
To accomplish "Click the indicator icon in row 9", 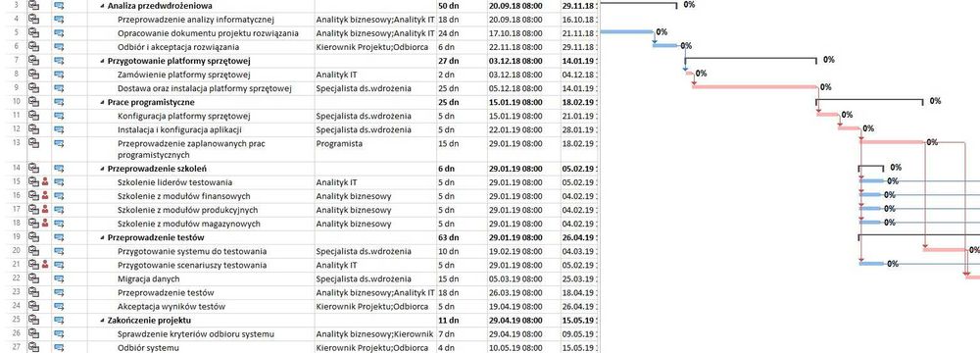I will click(x=33, y=88).
